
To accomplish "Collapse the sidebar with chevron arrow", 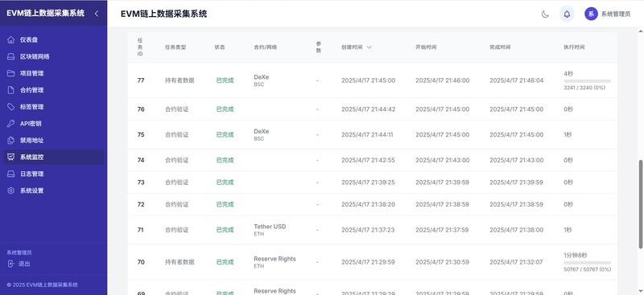I will (97, 14).
